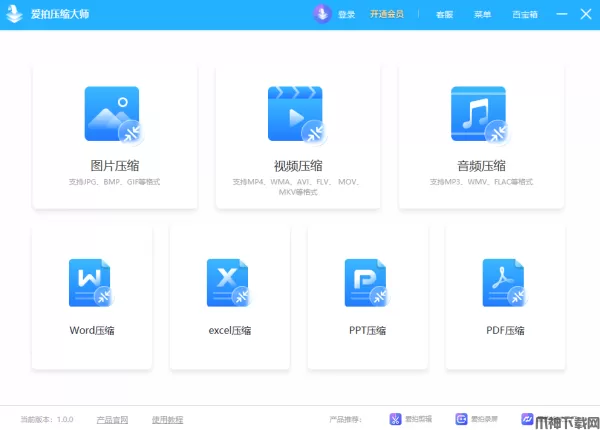Screen dimensions: 600x430
Task: Click the 产品推荐: label
Action: pyautogui.click(x=345, y=420)
